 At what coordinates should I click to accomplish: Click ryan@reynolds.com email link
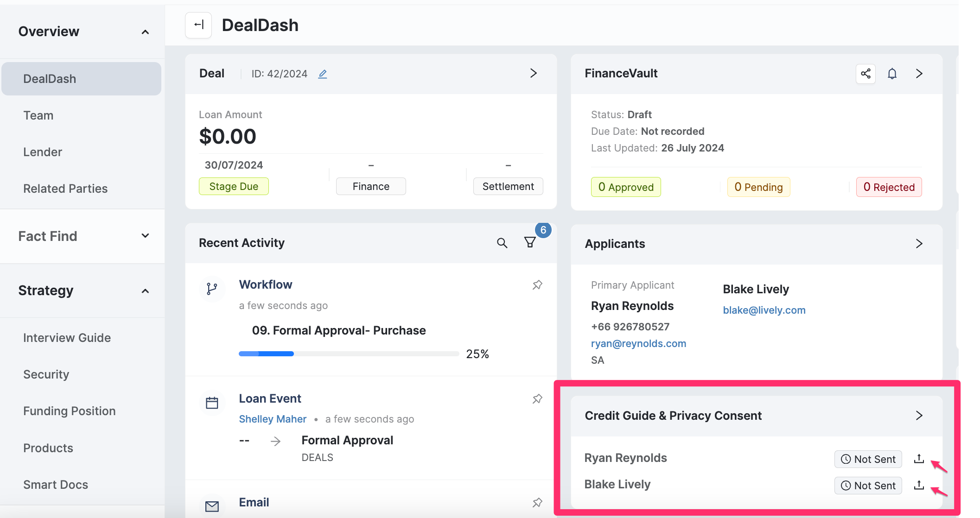coord(638,343)
